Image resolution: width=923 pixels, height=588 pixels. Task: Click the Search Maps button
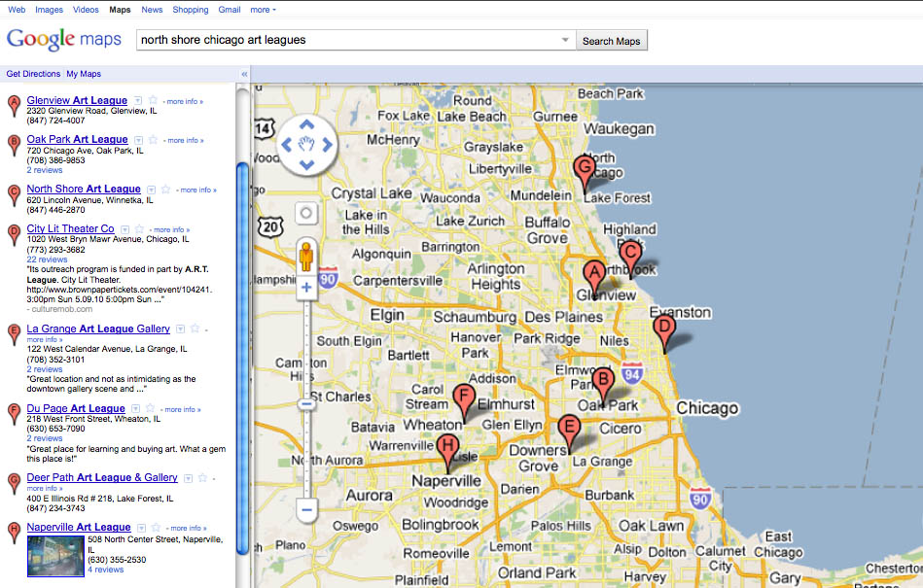612,41
